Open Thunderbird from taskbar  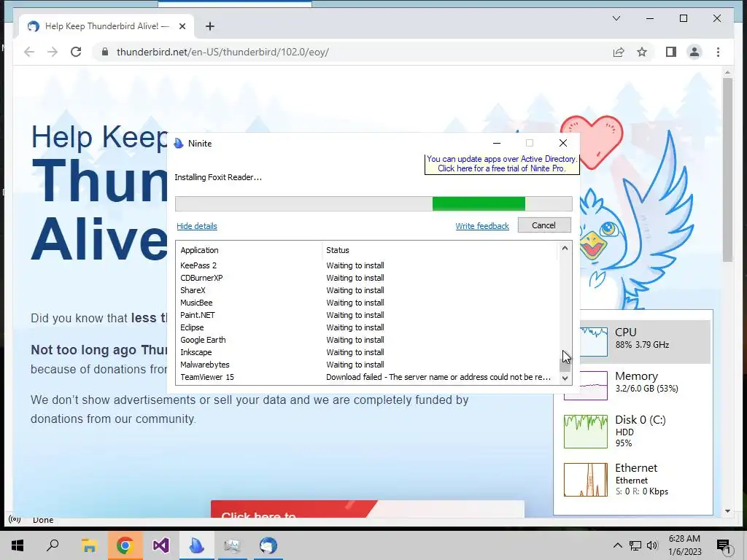[x=268, y=545]
